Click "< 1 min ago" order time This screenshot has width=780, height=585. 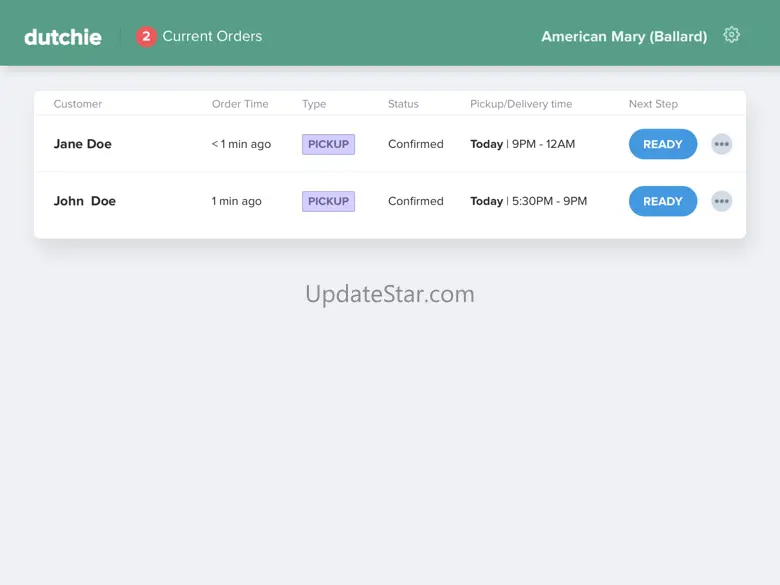point(241,144)
